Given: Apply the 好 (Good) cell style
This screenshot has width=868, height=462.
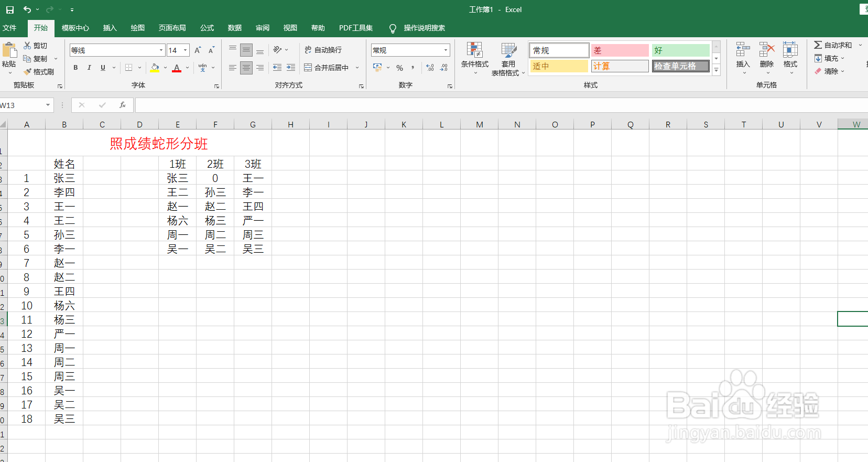Looking at the screenshot, I should (x=680, y=50).
